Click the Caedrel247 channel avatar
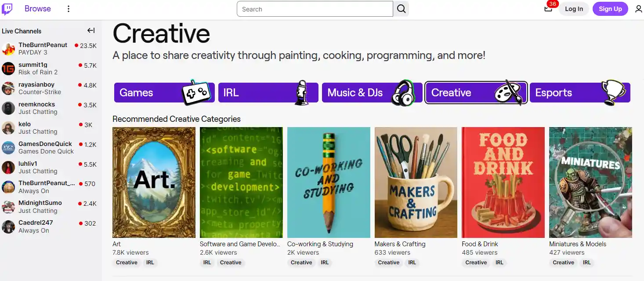 [x=8, y=227]
